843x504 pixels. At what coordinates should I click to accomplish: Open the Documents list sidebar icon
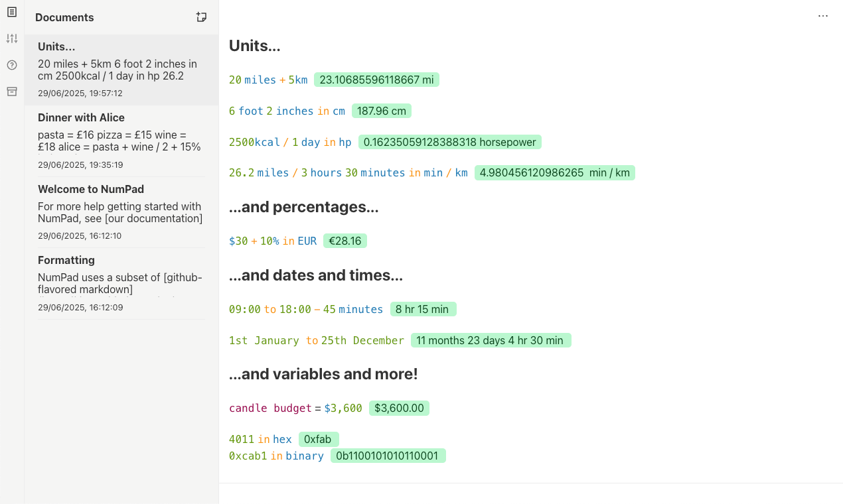(x=12, y=12)
